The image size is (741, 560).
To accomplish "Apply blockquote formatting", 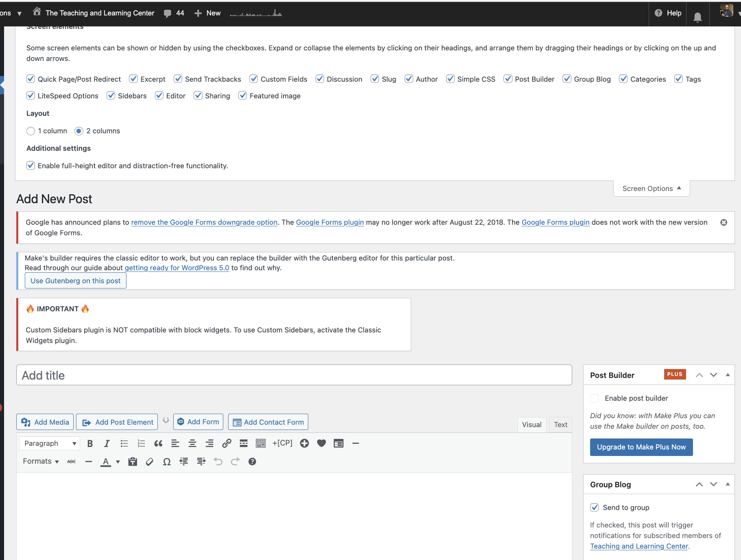I will pyautogui.click(x=158, y=443).
